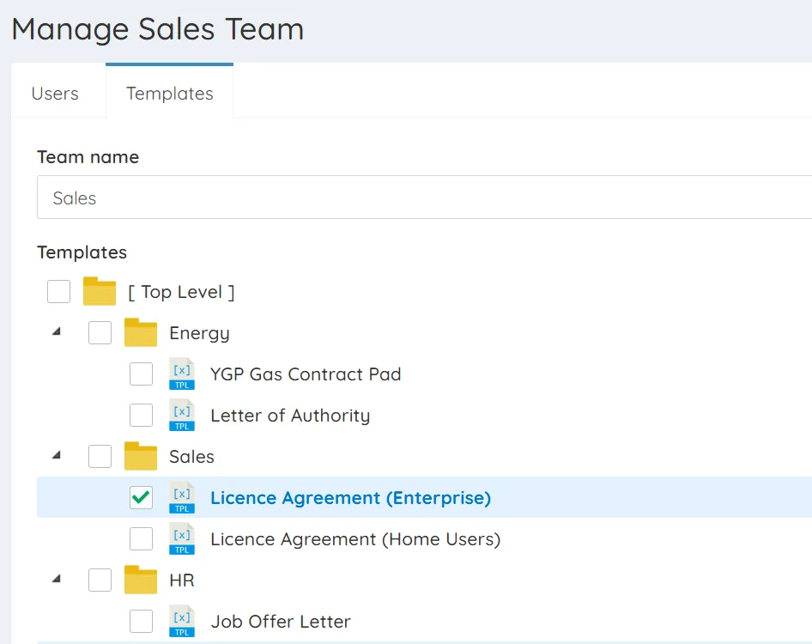Screen dimensions: 812x644
Task: Select the Licence Agreement (Home Users) label
Action: click(x=354, y=539)
